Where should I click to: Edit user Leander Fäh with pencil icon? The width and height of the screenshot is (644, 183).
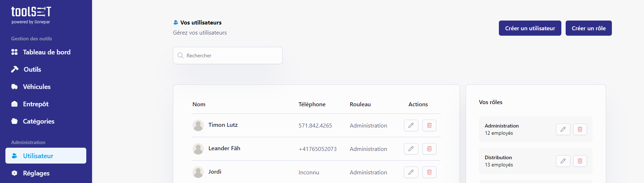coord(411,149)
